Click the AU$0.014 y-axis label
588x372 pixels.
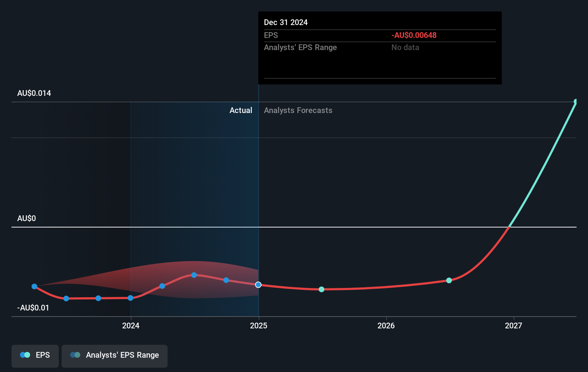point(34,93)
